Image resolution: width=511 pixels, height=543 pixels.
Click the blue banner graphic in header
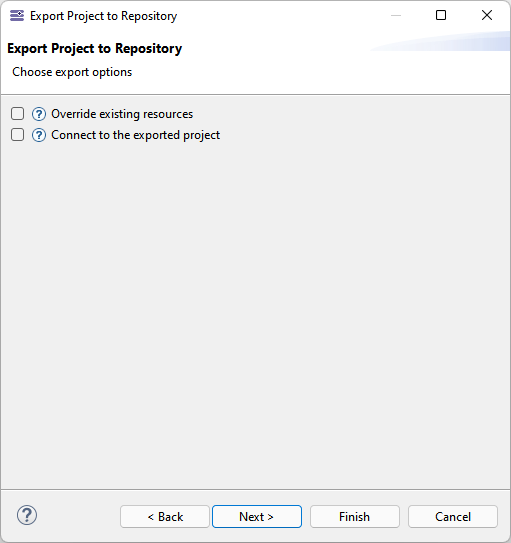click(x=440, y=42)
